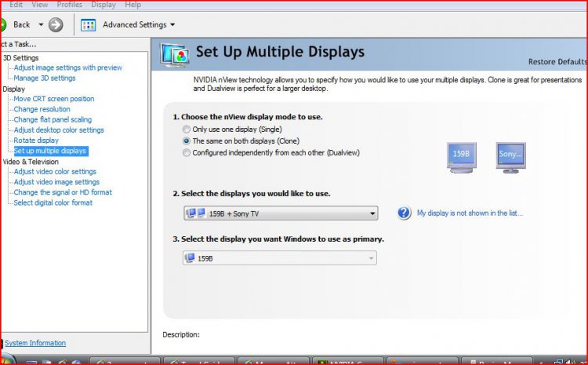Open the Display menu

point(103,5)
